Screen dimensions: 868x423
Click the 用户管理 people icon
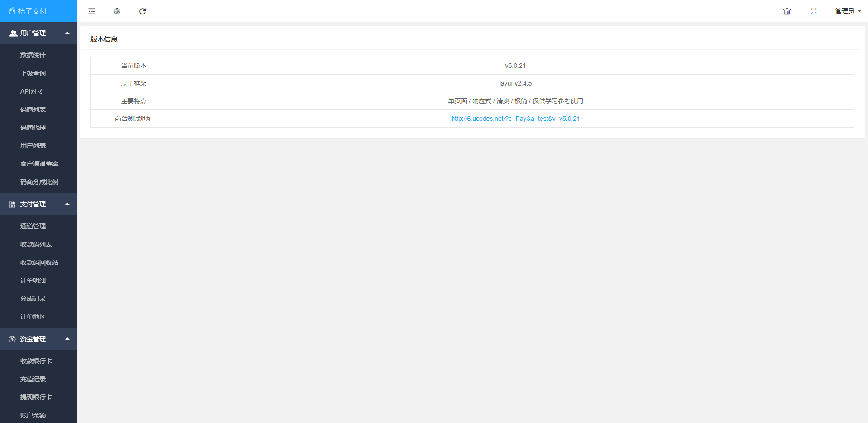[x=14, y=33]
